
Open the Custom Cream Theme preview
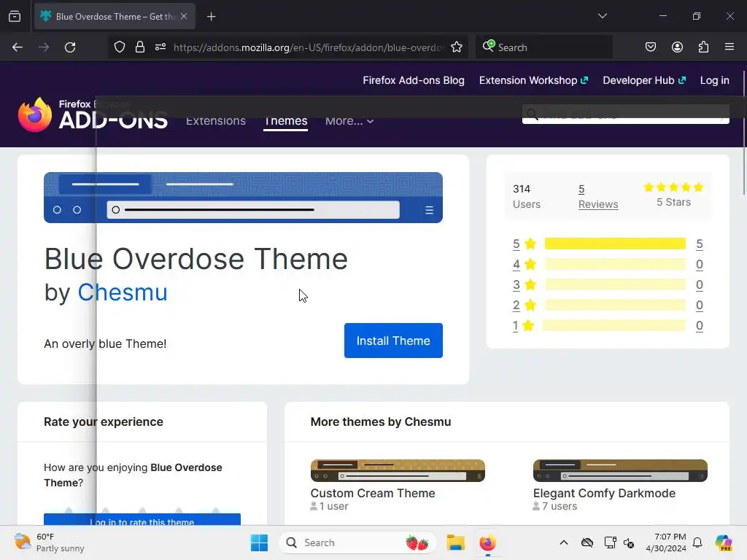click(398, 470)
